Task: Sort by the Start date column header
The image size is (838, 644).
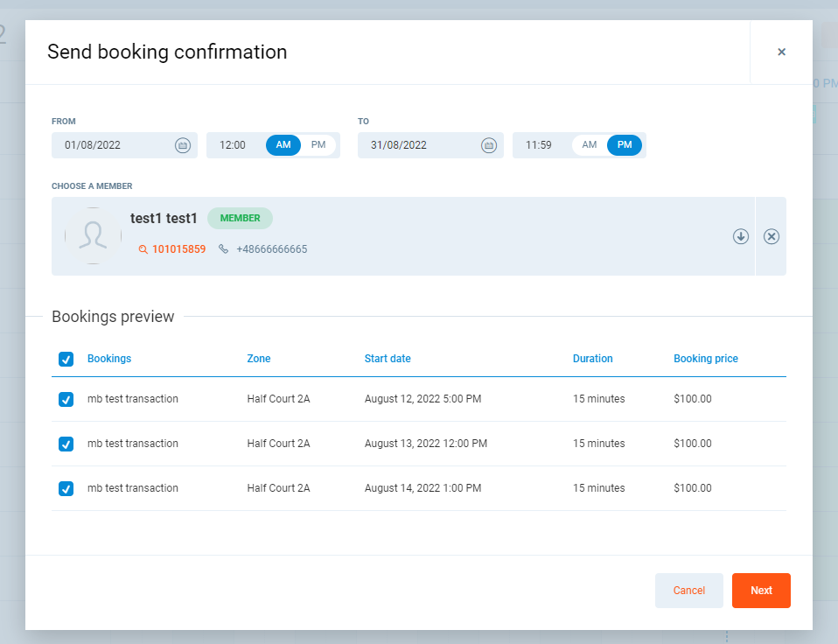Action: coord(388,359)
